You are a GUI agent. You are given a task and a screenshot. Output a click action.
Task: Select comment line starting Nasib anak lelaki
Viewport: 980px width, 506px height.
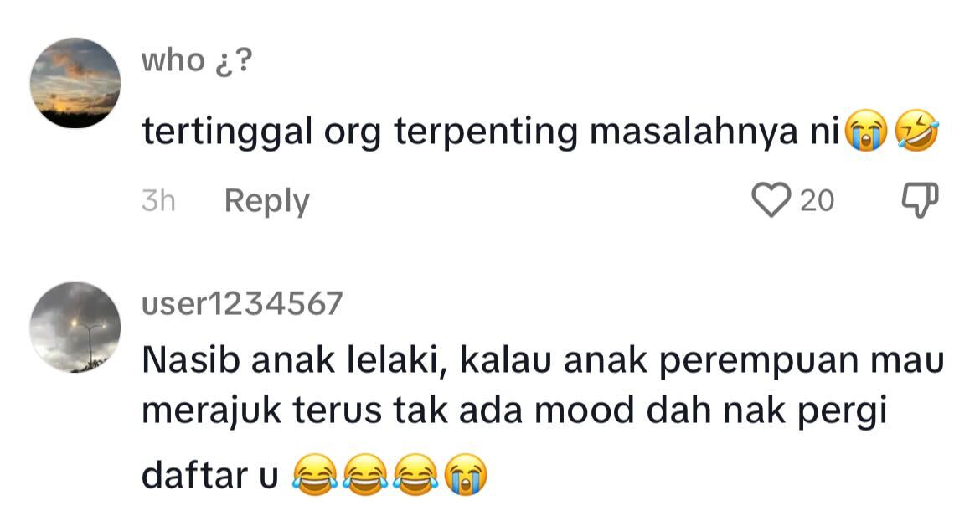pyautogui.click(x=543, y=361)
